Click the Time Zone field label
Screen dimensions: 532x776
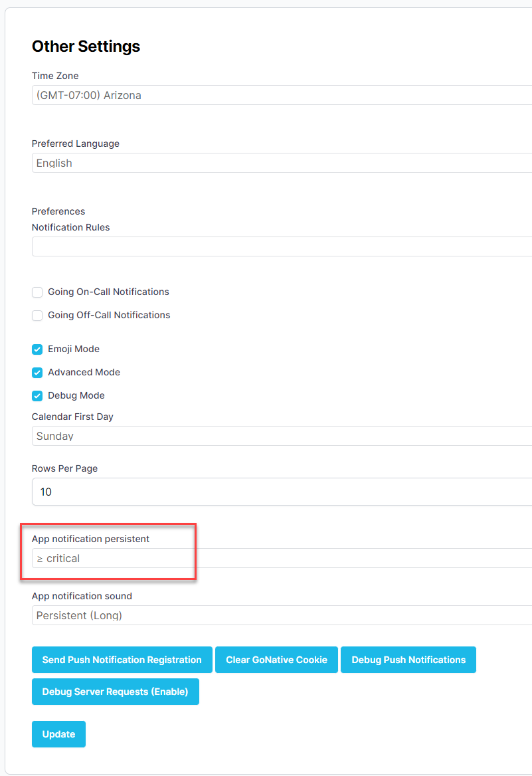coord(55,76)
